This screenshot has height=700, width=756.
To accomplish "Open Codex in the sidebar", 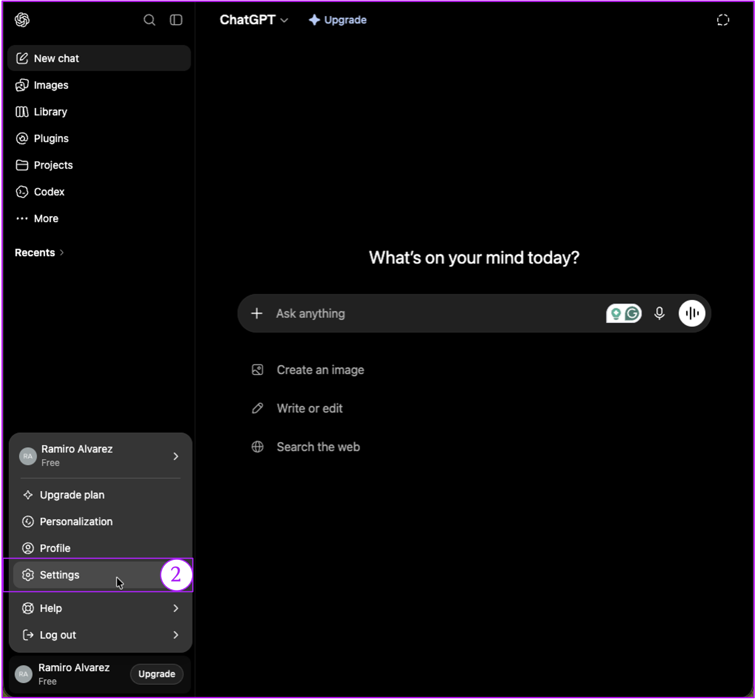I will coord(99,192).
